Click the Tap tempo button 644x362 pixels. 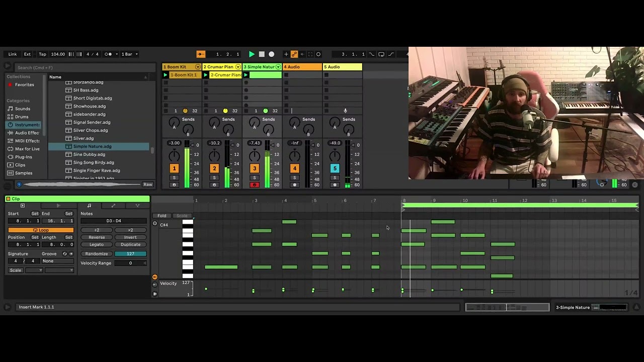pyautogui.click(x=42, y=54)
